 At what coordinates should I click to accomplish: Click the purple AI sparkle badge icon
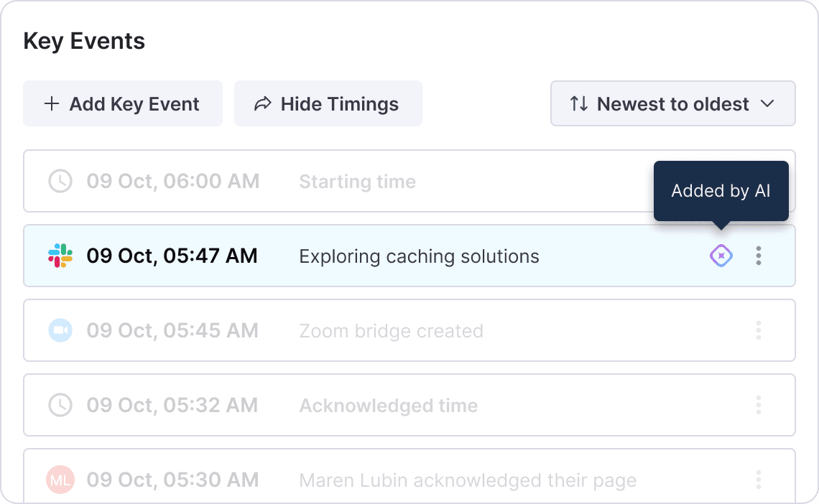(x=721, y=256)
